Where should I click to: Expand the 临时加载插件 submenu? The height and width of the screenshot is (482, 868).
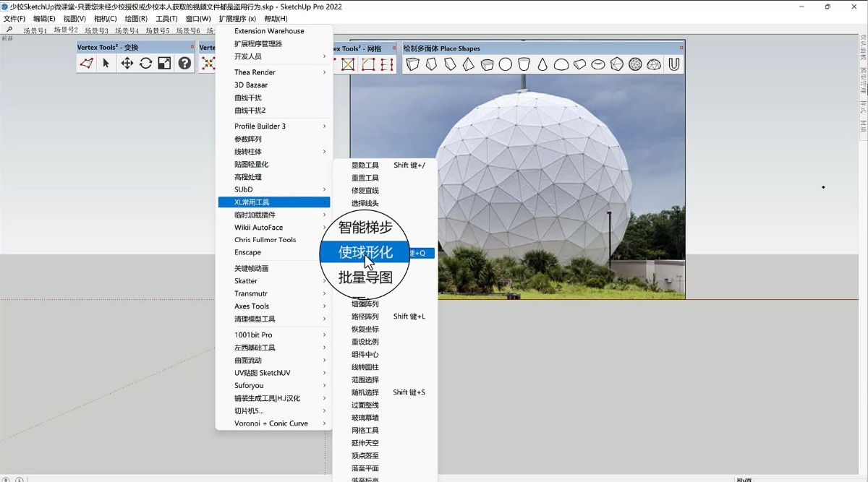tap(274, 215)
